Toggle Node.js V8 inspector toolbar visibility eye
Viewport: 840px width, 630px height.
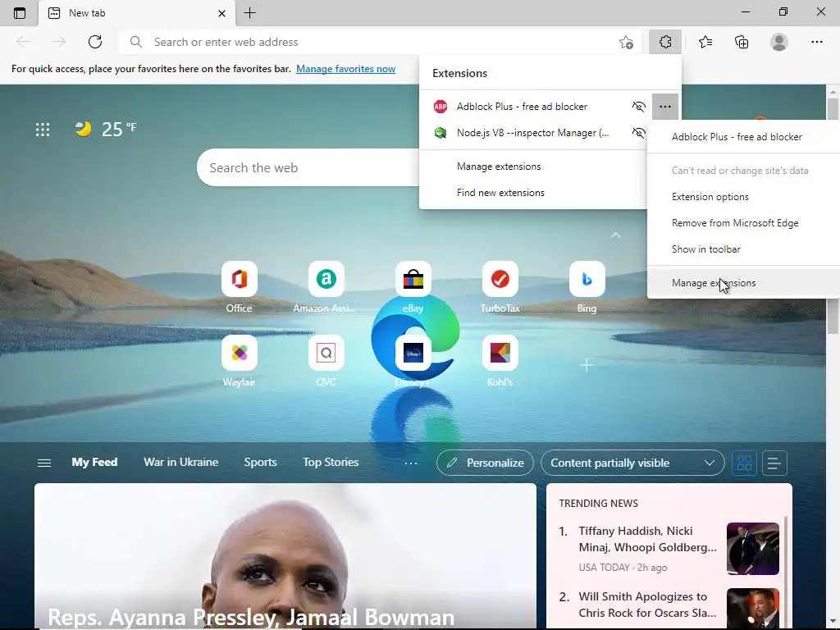[638, 133]
